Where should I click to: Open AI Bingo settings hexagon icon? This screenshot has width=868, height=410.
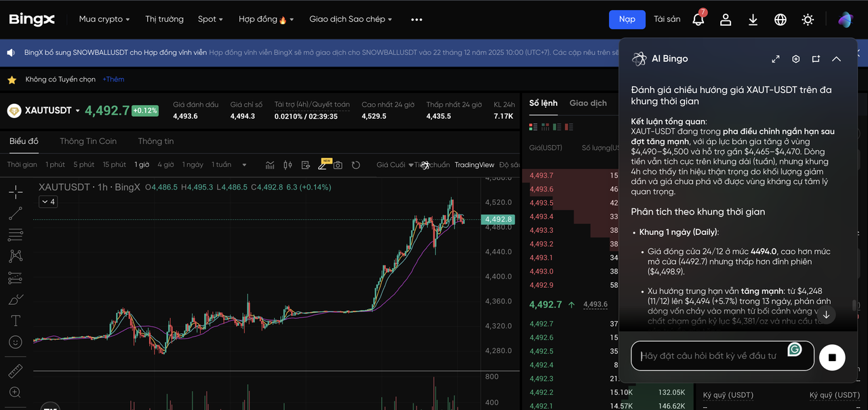click(796, 59)
